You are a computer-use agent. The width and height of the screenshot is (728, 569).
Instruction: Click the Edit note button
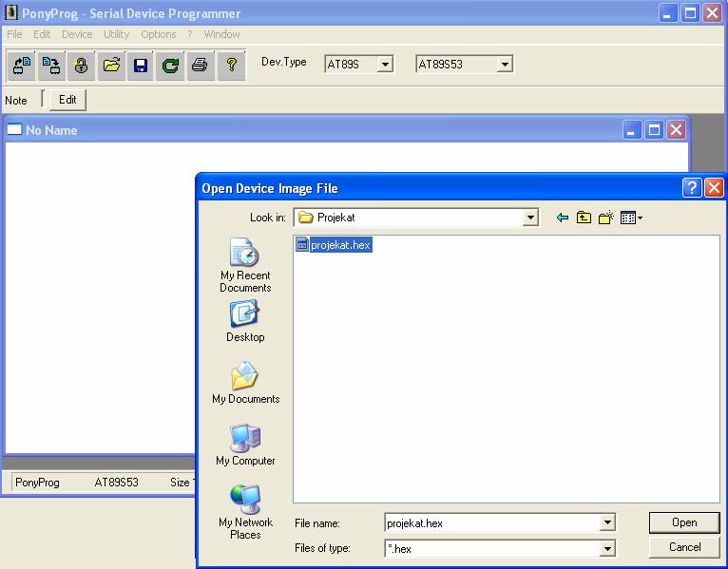[x=67, y=100]
